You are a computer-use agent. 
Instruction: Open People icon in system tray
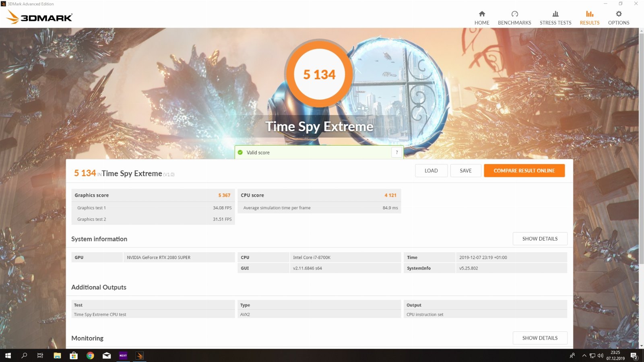(x=572, y=356)
